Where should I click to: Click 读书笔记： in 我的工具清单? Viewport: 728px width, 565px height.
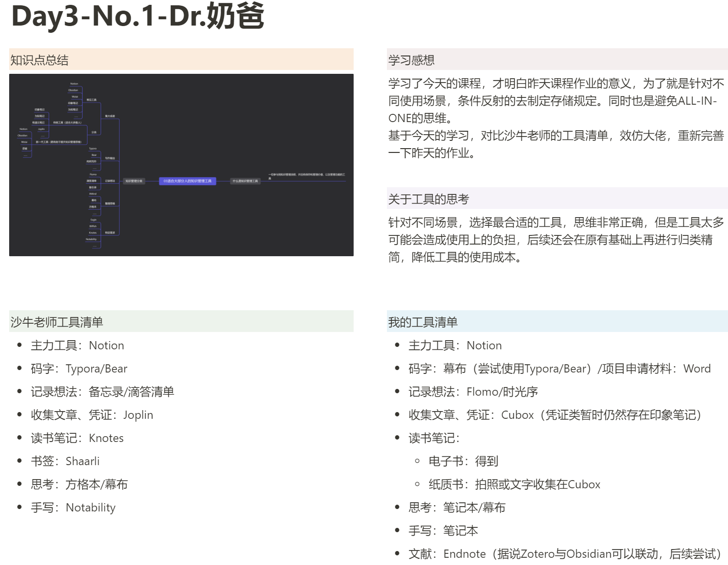[x=435, y=438]
